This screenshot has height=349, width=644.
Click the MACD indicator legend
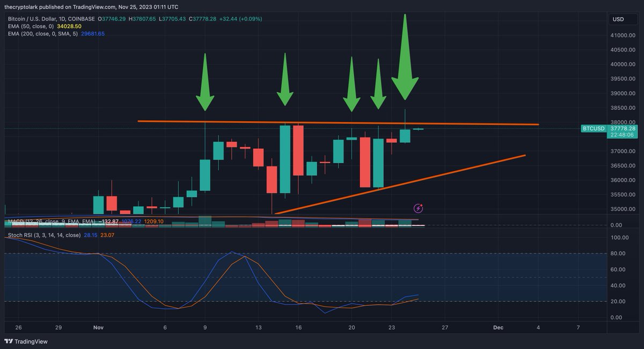coord(51,221)
